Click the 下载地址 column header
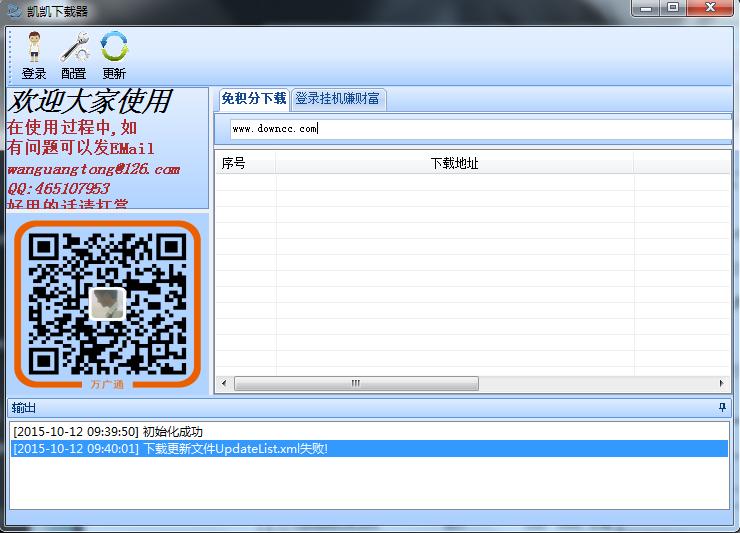The width and height of the screenshot is (740, 533). (x=454, y=163)
